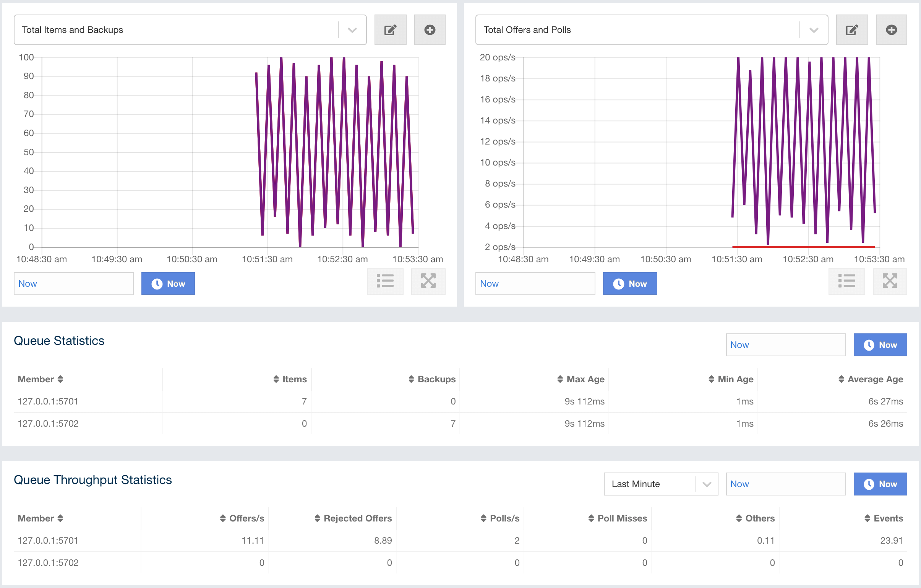Sort throughput table by Rejected Offers

[x=353, y=518]
